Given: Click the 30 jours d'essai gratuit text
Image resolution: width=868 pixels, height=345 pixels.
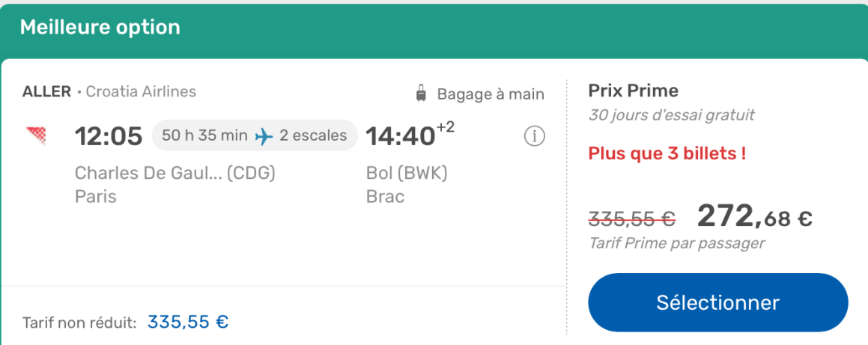Looking at the screenshot, I should pos(672,115).
